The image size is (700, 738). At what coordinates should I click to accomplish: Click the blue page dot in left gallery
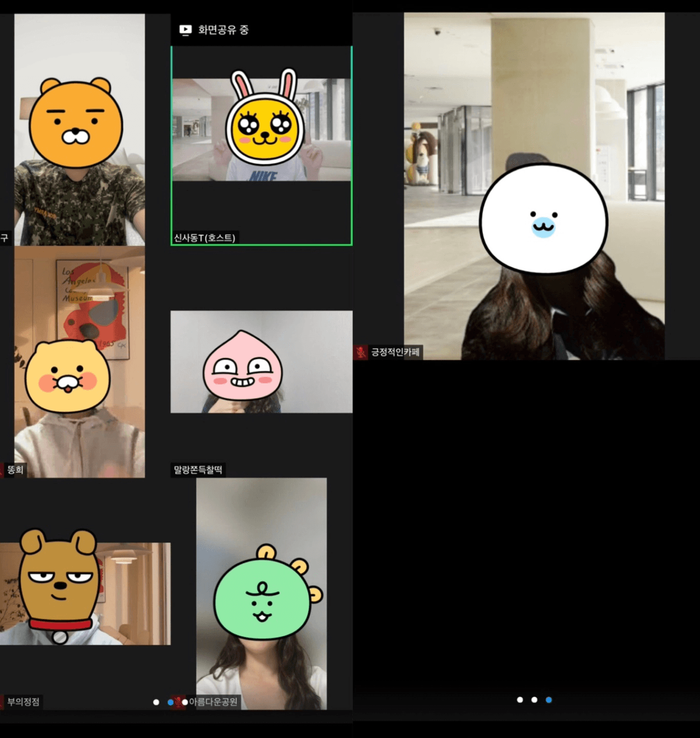170,702
